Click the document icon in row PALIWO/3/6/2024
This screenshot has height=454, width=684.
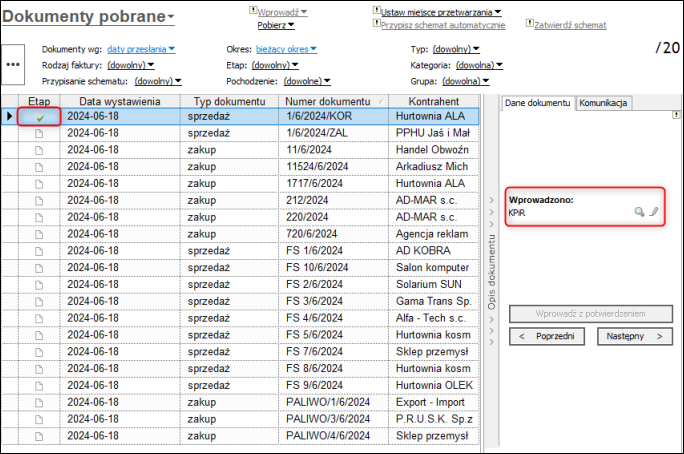(39, 419)
